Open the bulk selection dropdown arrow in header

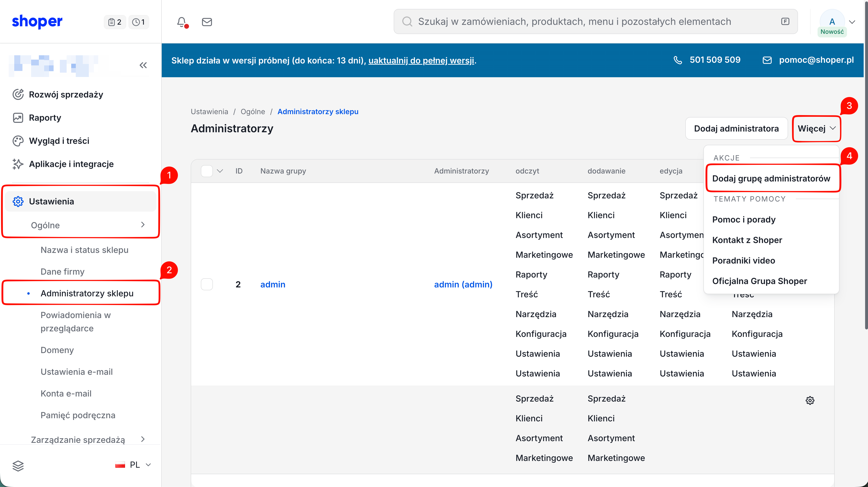pos(220,171)
